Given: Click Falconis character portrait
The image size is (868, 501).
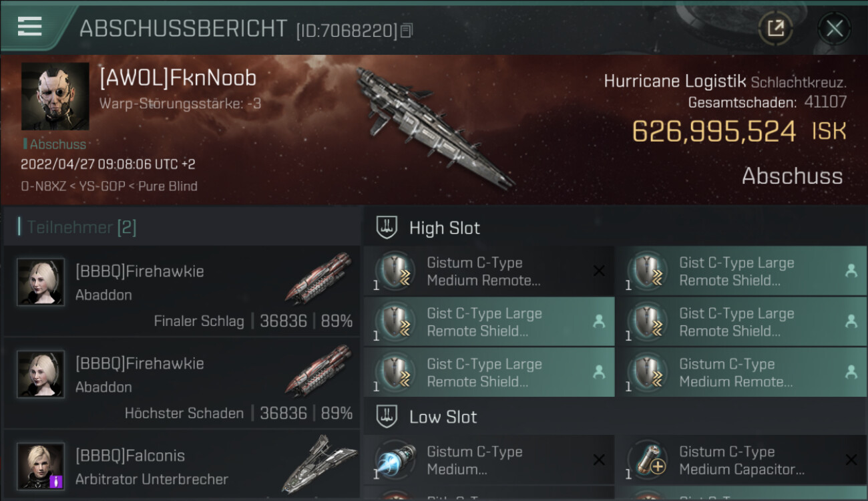Looking at the screenshot, I should pos(41,466).
